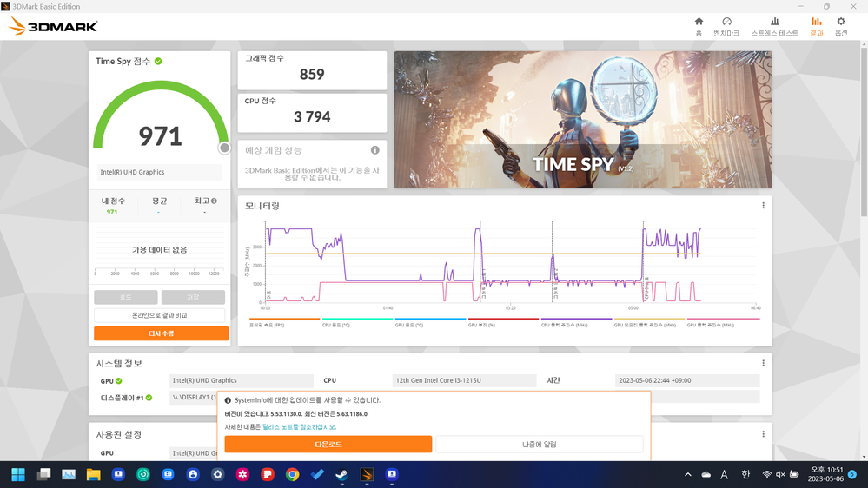The width and height of the screenshot is (868, 488).
Task: Click the vertical scrollbar thumb
Action: pyautogui.click(x=864, y=133)
